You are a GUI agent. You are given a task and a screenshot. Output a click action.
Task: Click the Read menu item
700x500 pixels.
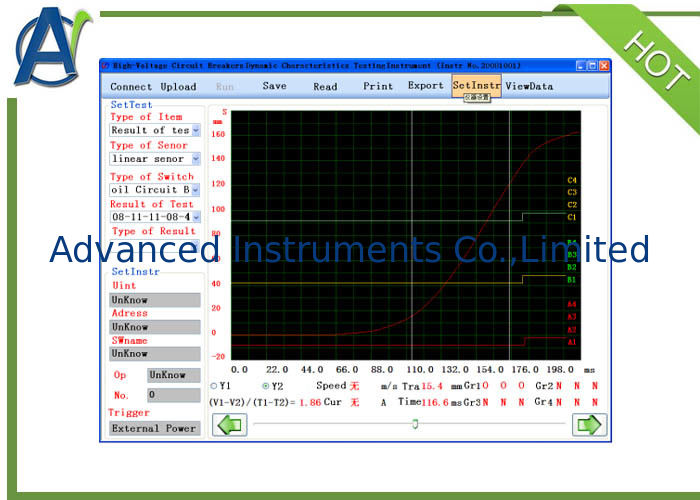point(325,87)
